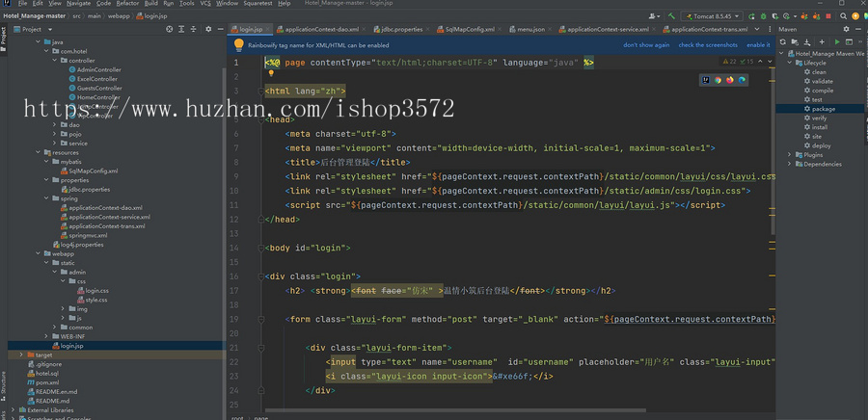
Task: Click the yellow lightbulb intention icon
Action: (x=271, y=72)
